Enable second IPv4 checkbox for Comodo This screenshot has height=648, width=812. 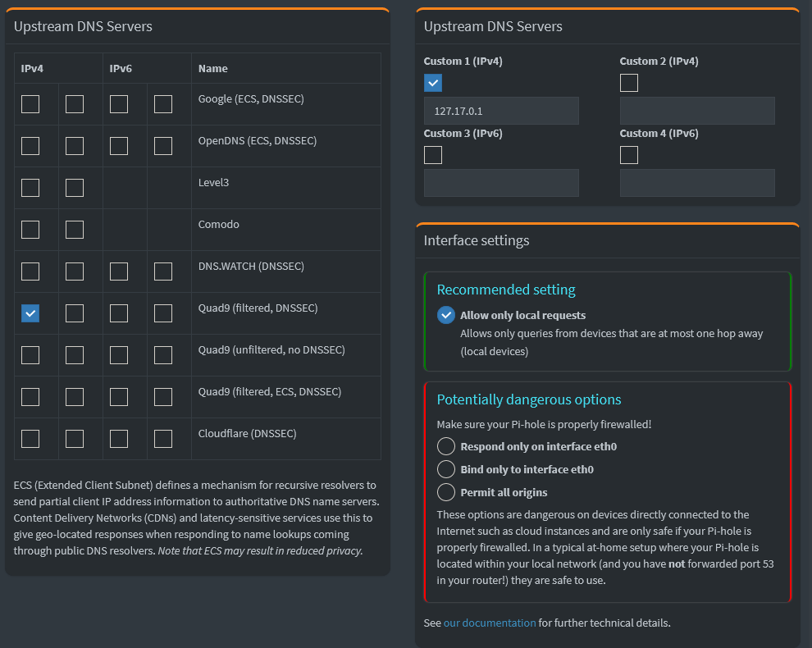75,230
